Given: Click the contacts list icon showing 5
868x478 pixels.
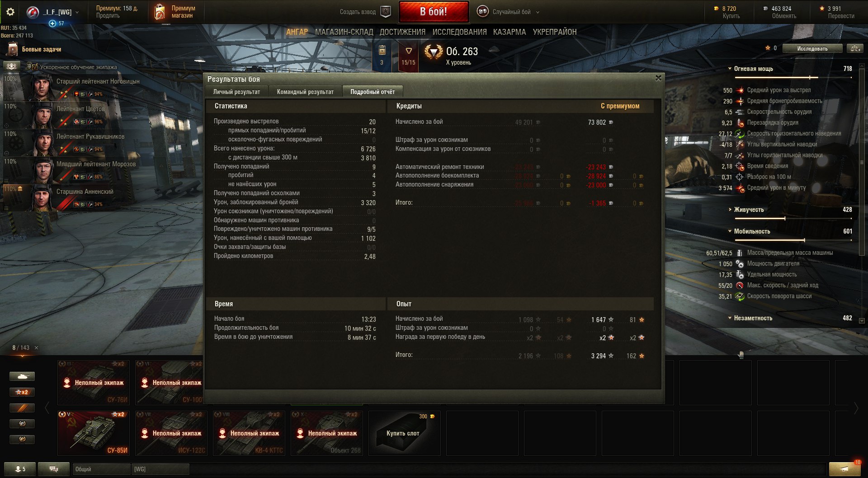Looking at the screenshot, I should coord(20,469).
